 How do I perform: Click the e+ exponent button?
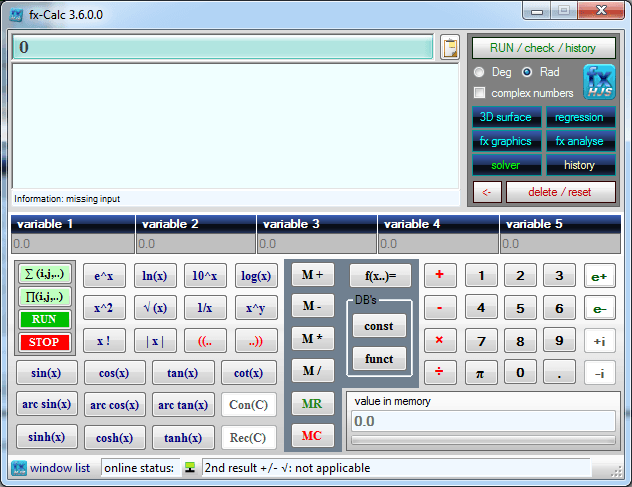coord(600,276)
